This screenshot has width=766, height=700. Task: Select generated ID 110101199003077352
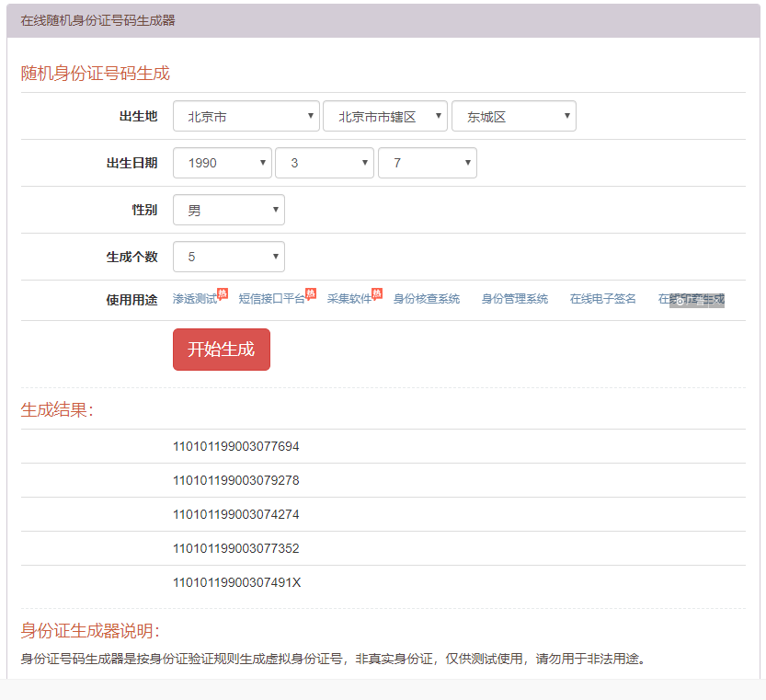(236, 548)
